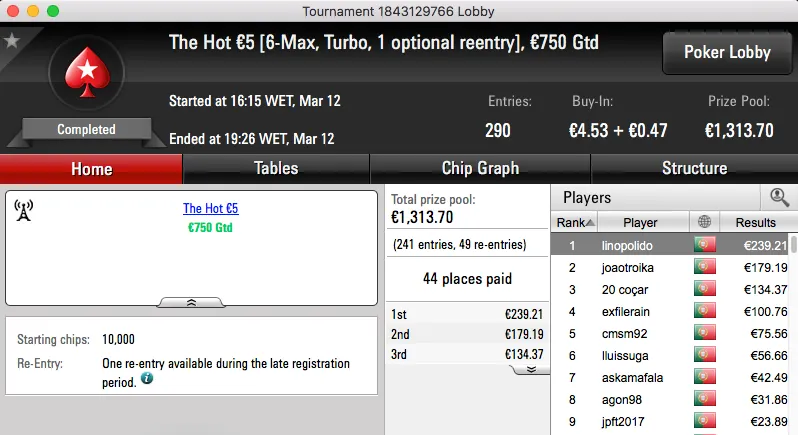Viewport: 798px width, 435px height.
Task: Open The Hot €5 link
Action: tap(210, 209)
